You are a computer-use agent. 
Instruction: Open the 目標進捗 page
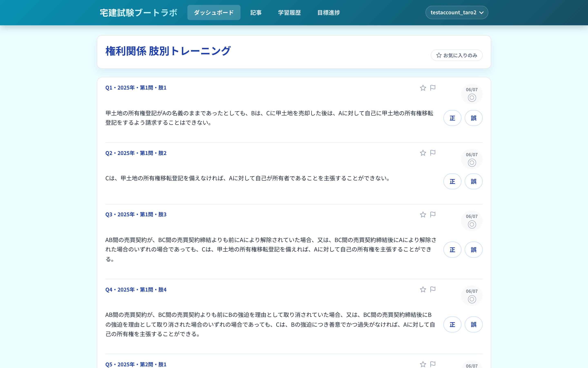(329, 12)
